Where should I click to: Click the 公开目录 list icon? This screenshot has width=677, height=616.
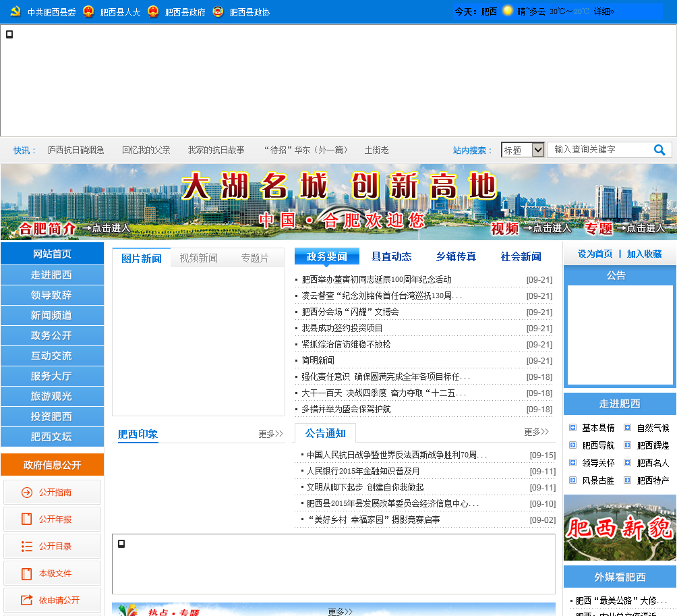[27, 547]
